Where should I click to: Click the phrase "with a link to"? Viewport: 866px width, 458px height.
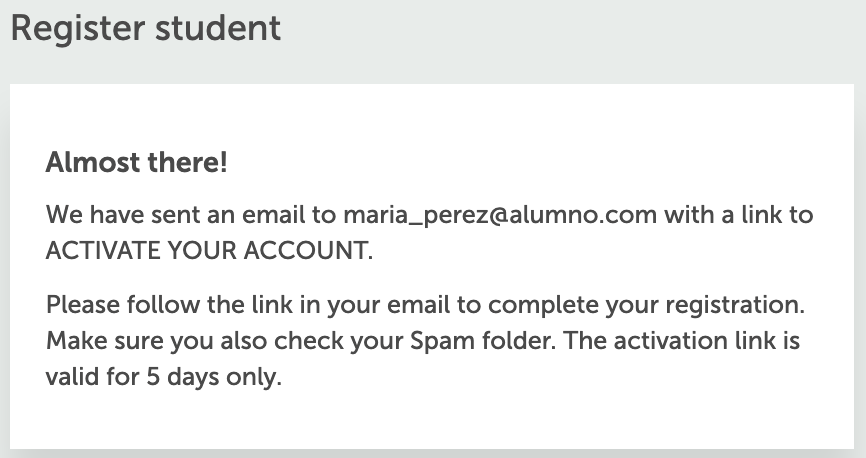point(739,215)
